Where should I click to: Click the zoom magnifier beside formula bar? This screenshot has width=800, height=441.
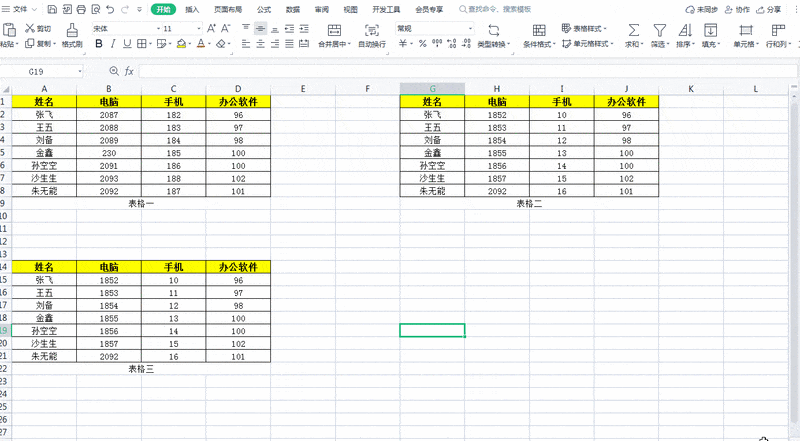coord(114,71)
